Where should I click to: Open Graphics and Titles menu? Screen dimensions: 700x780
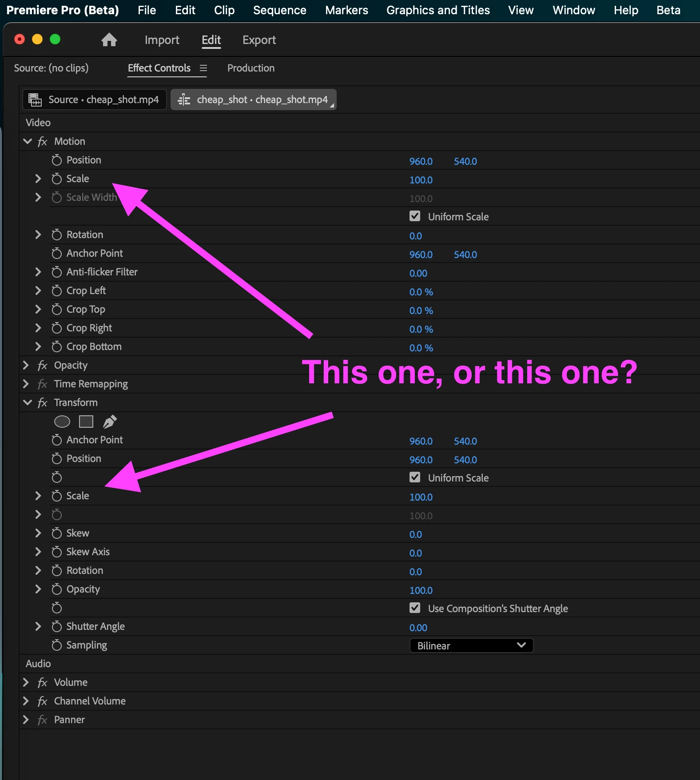click(x=438, y=10)
